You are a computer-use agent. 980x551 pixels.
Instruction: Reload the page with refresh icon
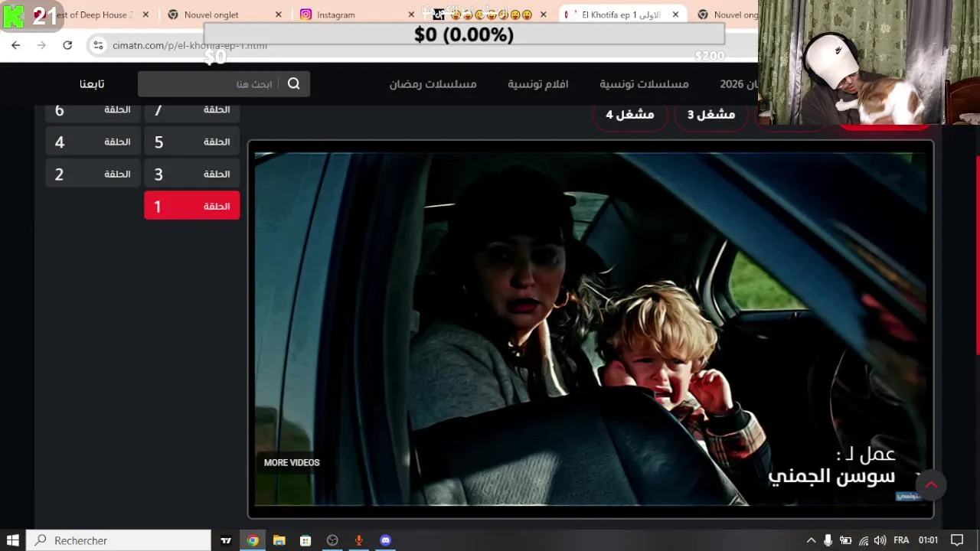[x=67, y=45]
